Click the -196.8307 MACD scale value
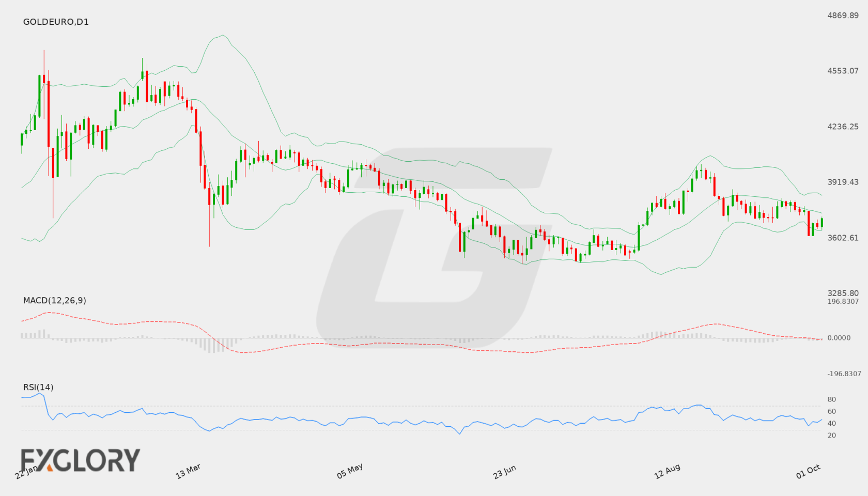 pos(844,374)
